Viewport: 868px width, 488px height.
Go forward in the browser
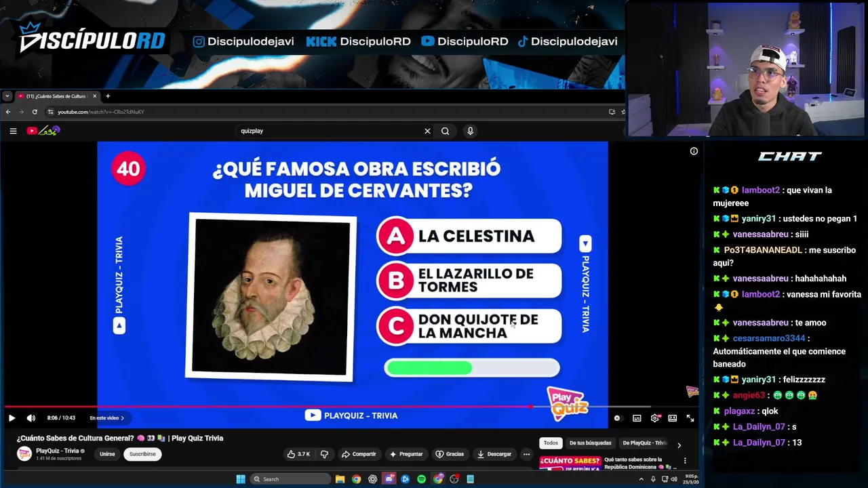[21, 112]
